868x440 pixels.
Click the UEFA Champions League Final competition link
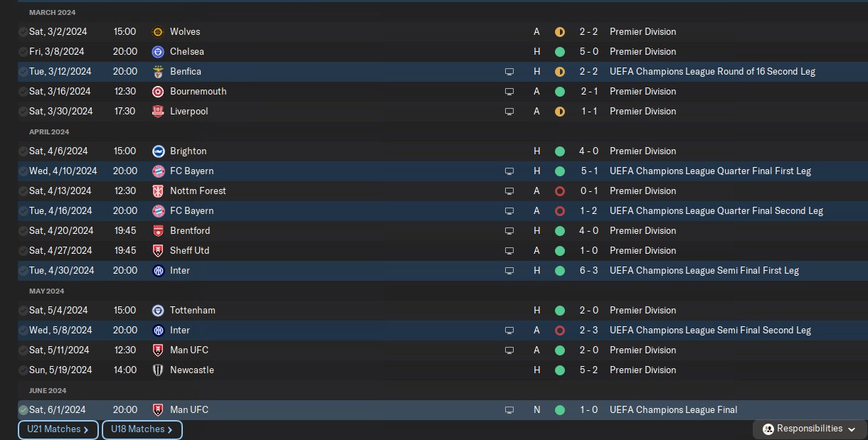pos(673,410)
